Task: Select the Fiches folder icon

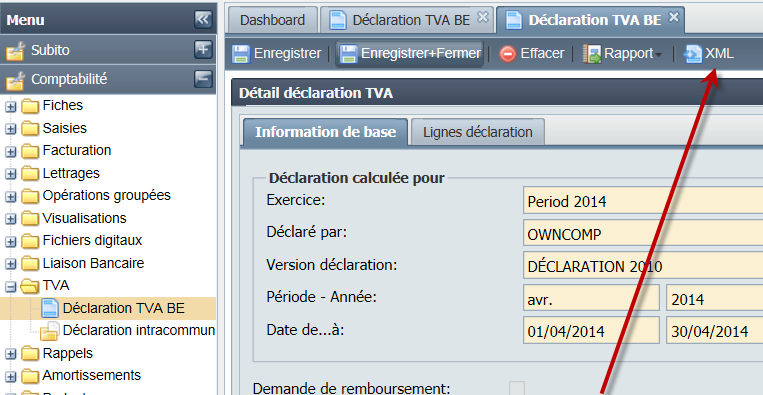Action: pyautogui.click(x=30, y=106)
